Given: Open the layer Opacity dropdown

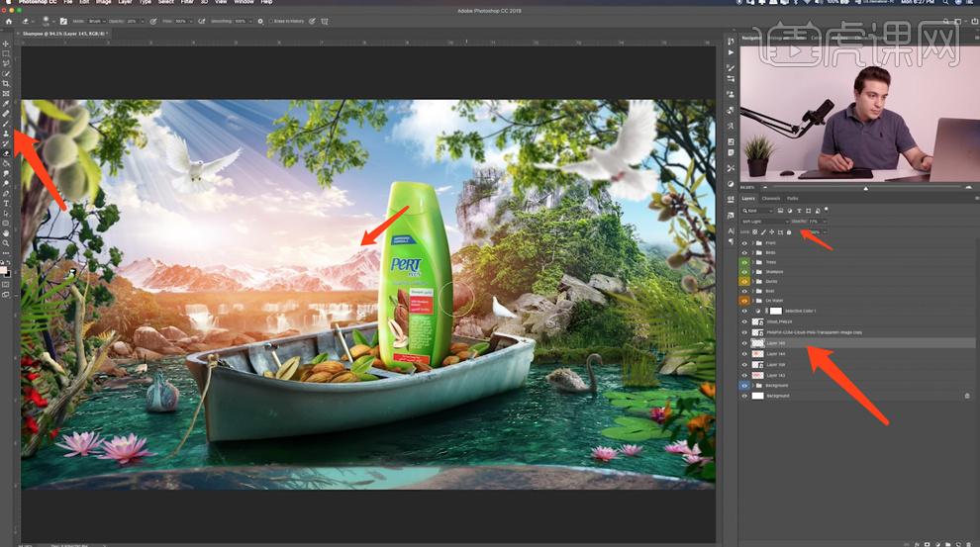Looking at the screenshot, I should (x=825, y=222).
